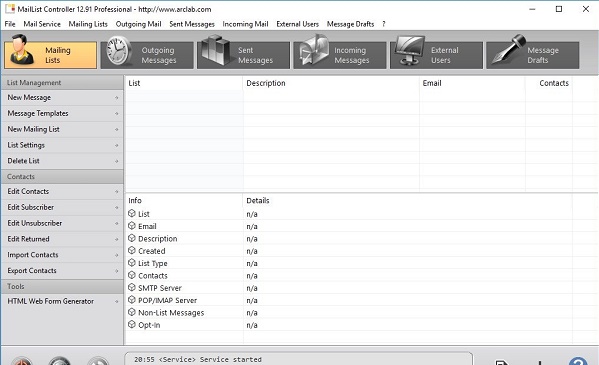Open the ? help menu
Image resolution: width=599 pixels, height=365 pixels.
(384, 24)
